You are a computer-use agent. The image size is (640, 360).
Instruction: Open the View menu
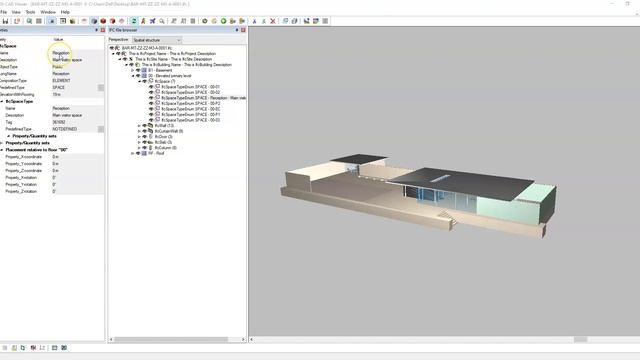click(16, 12)
